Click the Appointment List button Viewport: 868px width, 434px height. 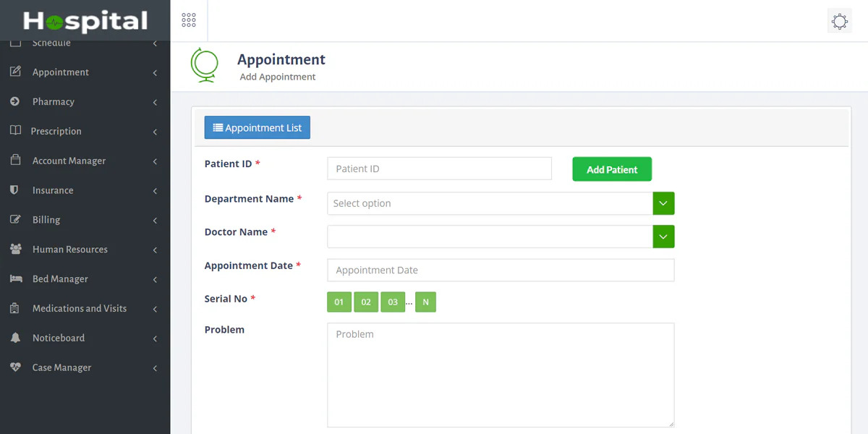[258, 127]
